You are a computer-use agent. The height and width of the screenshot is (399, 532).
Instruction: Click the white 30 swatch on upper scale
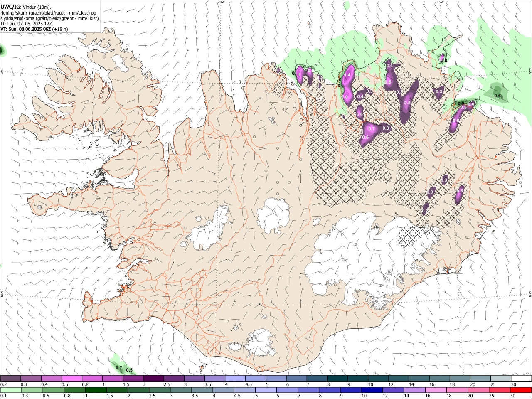click(521, 379)
